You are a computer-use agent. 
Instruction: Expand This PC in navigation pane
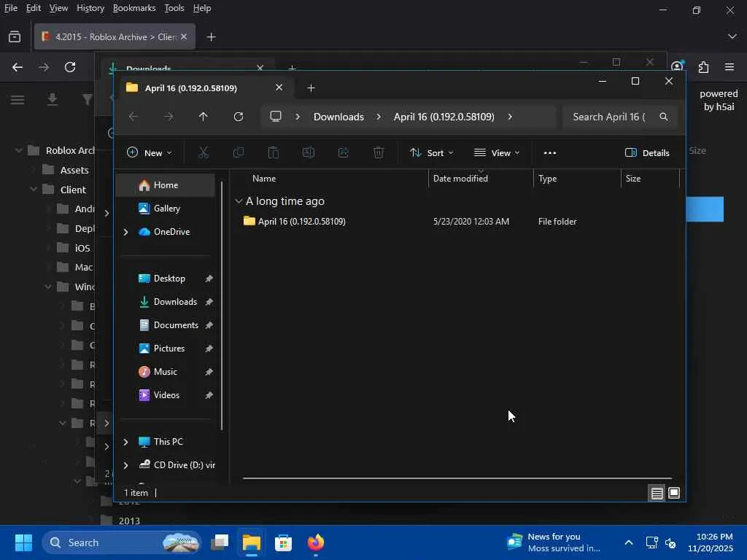[x=125, y=442]
